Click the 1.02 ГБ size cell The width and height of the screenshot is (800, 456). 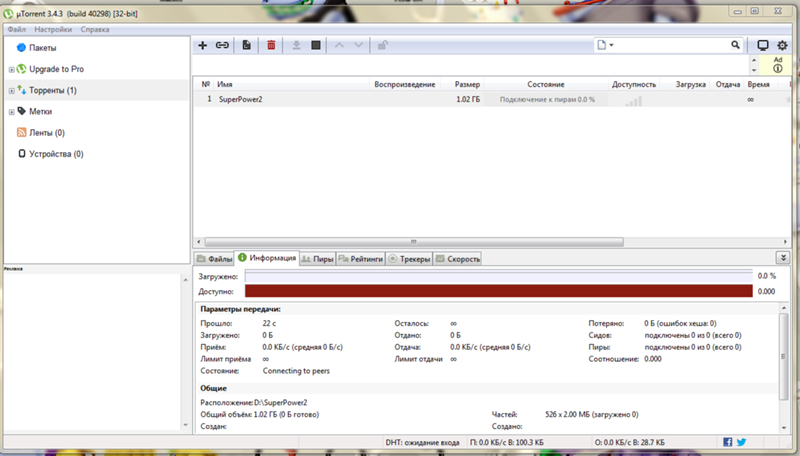[x=468, y=99]
